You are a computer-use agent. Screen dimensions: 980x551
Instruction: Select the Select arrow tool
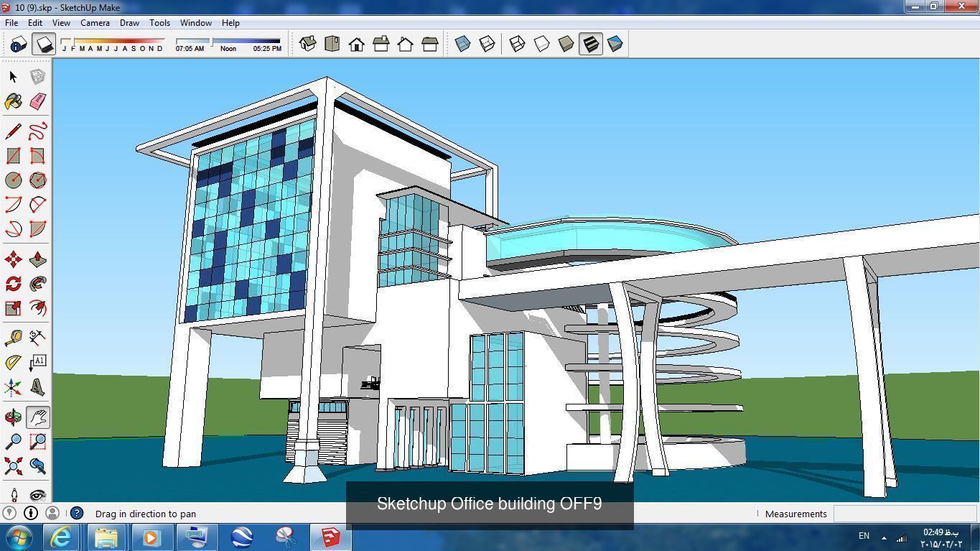pyautogui.click(x=13, y=77)
